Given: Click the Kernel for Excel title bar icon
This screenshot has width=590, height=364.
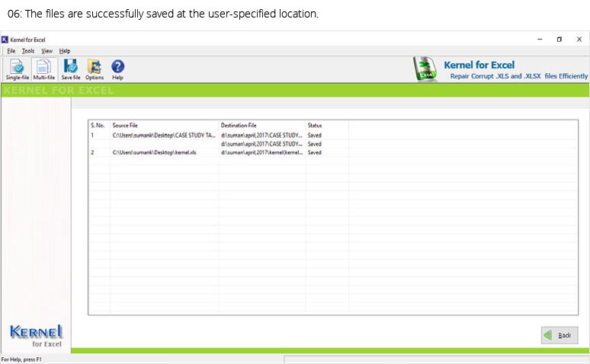Looking at the screenshot, I should (x=5, y=40).
